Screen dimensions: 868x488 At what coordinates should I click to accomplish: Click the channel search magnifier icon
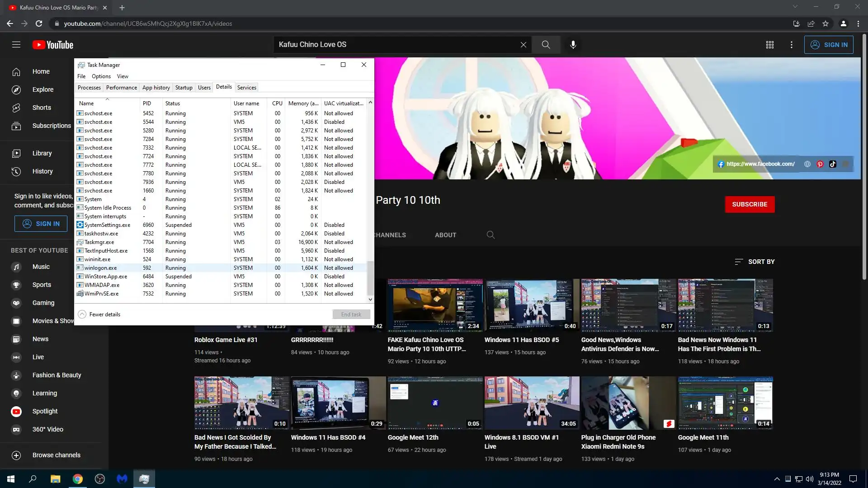[491, 235]
